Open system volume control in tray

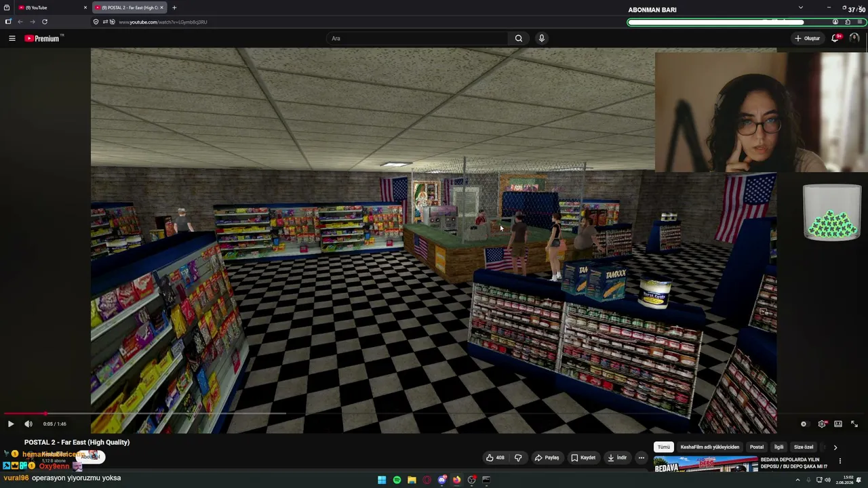(827, 480)
